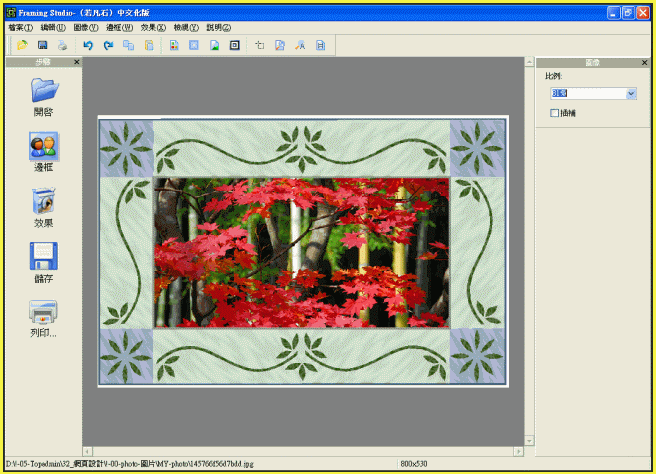This screenshot has width=656, height=474.
Task: Toggle the 插補 interpolation checkbox
Action: click(x=555, y=113)
